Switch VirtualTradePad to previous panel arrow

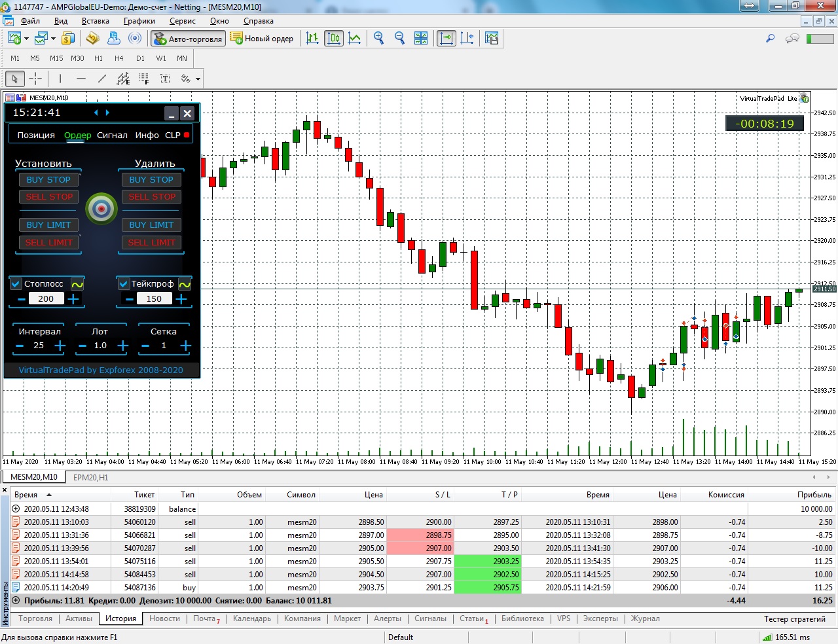click(96, 113)
